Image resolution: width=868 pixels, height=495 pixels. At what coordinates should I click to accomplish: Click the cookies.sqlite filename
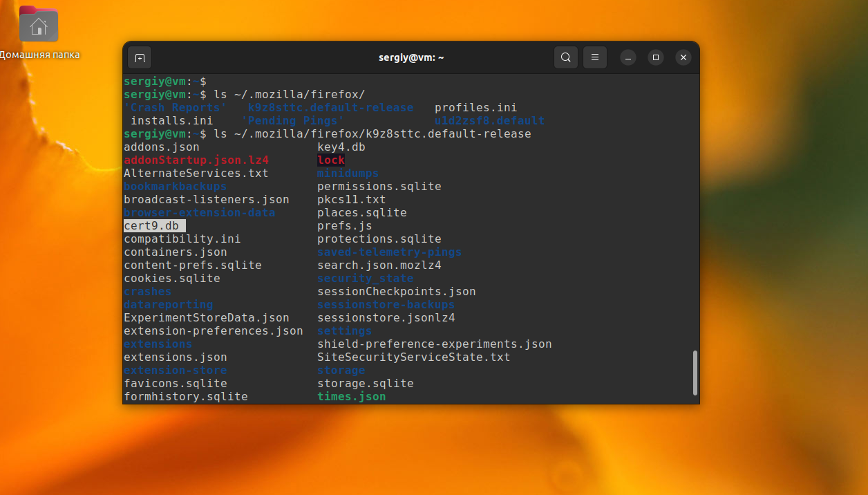[171, 278]
